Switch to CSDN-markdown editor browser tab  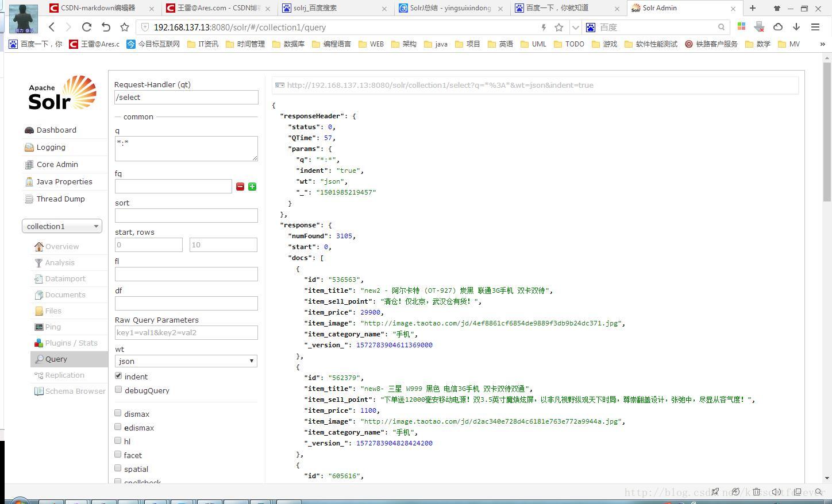coord(102,8)
